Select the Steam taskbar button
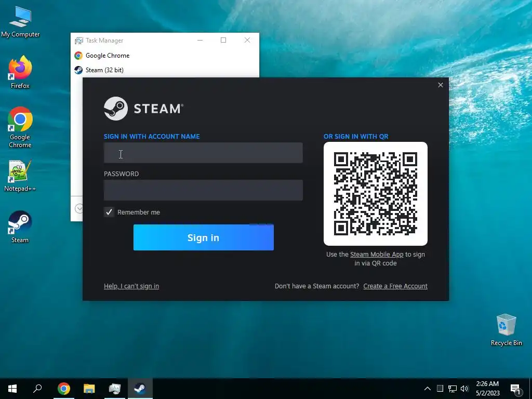Viewport: 532px width, 399px height. [x=140, y=389]
